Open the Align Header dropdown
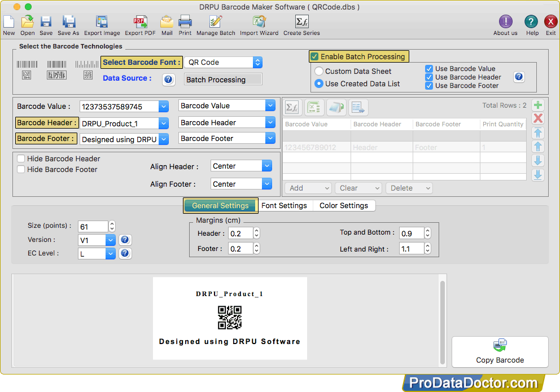 coord(267,166)
